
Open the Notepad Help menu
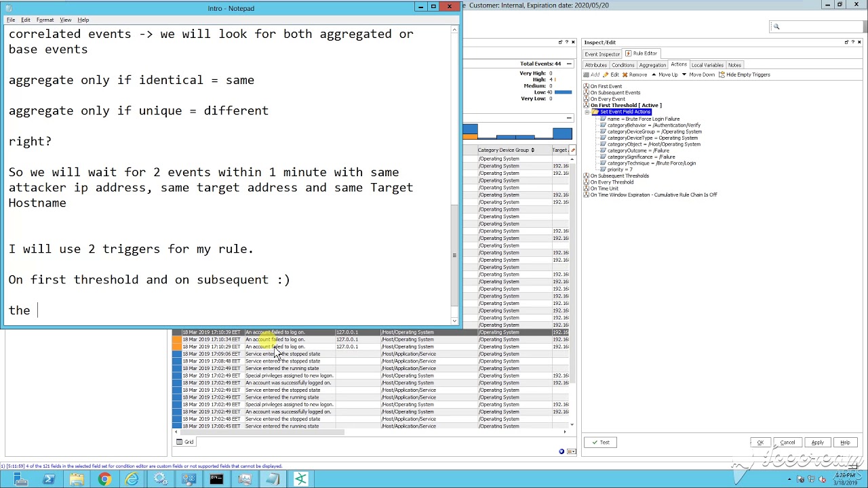coord(83,20)
